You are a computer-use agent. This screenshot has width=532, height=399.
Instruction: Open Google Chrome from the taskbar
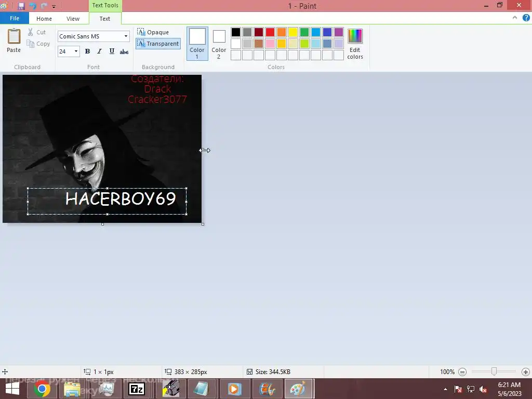(42, 389)
